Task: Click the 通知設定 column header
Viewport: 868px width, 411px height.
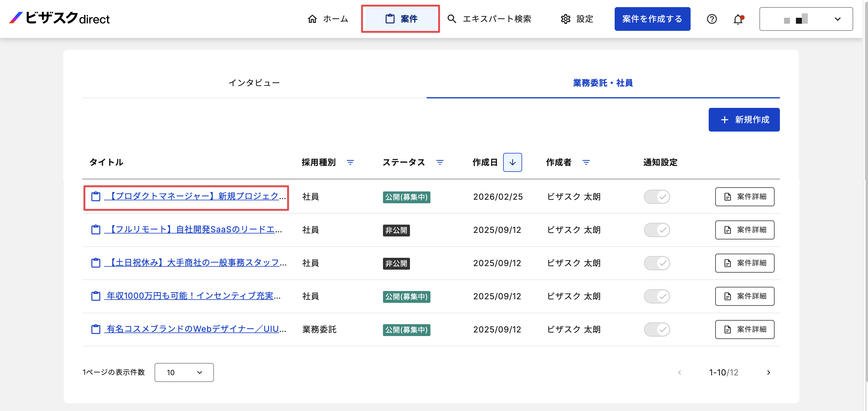Action: pos(660,163)
